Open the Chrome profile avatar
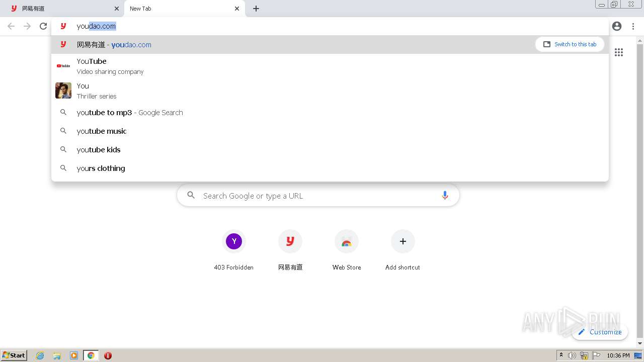The image size is (644, 362). pos(617,26)
